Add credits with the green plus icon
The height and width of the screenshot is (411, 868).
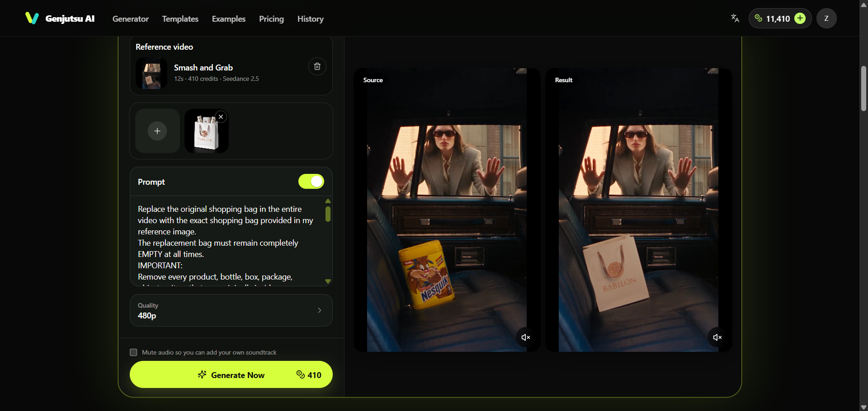[x=800, y=19]
